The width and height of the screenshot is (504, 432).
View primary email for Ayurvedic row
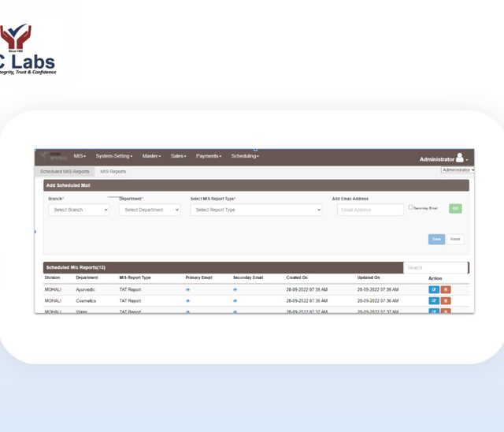click(x=188, y=289)
